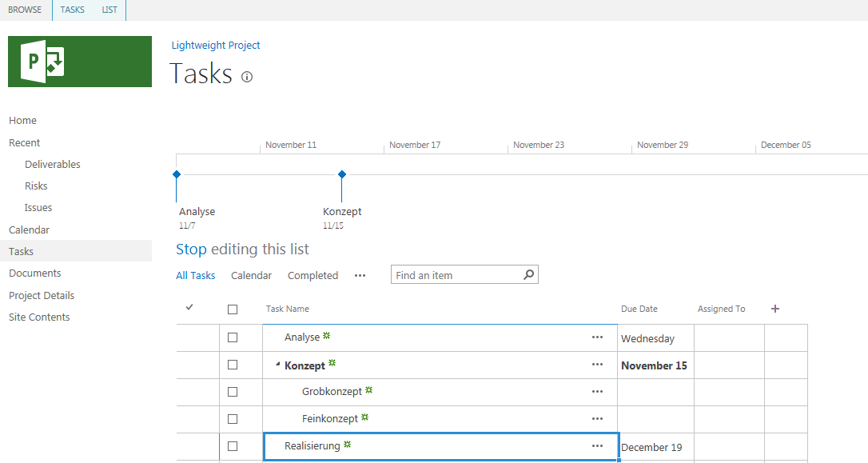Image resolution: width=868 pixels, height=463 pixels.
Task: Check the box for the Analyse task
Action: click(x=233, y=337)
